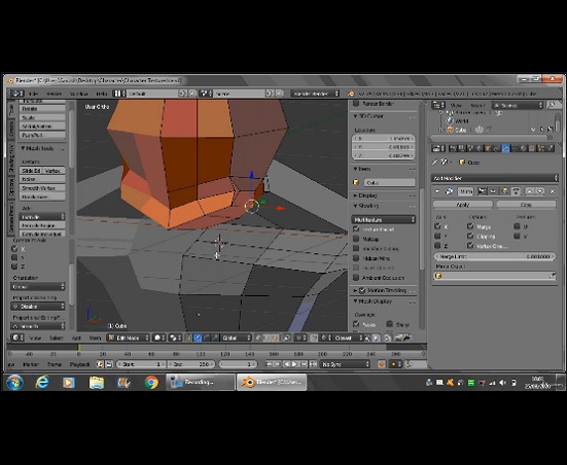Click the mirror modifier delete X icon
567x465 pixels.
(552, 191)
